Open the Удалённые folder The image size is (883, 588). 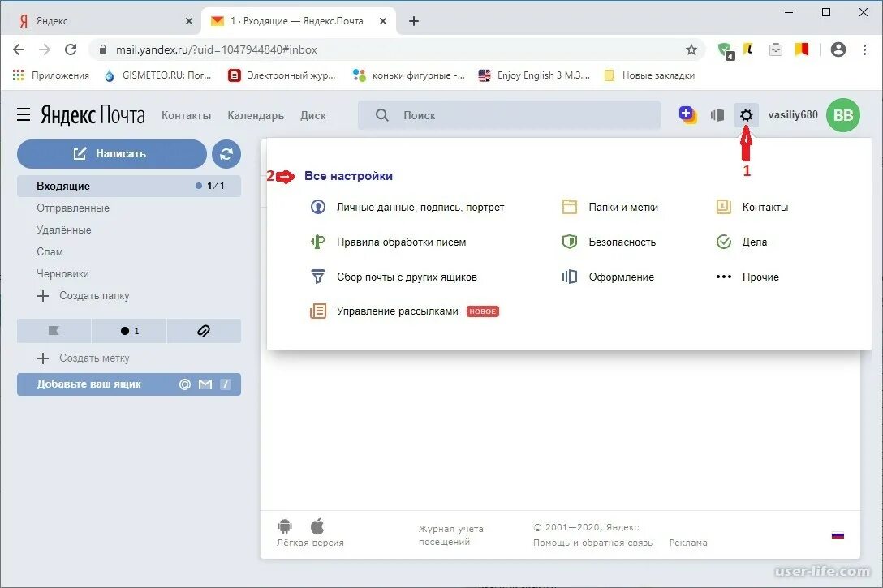pos(63,230)
